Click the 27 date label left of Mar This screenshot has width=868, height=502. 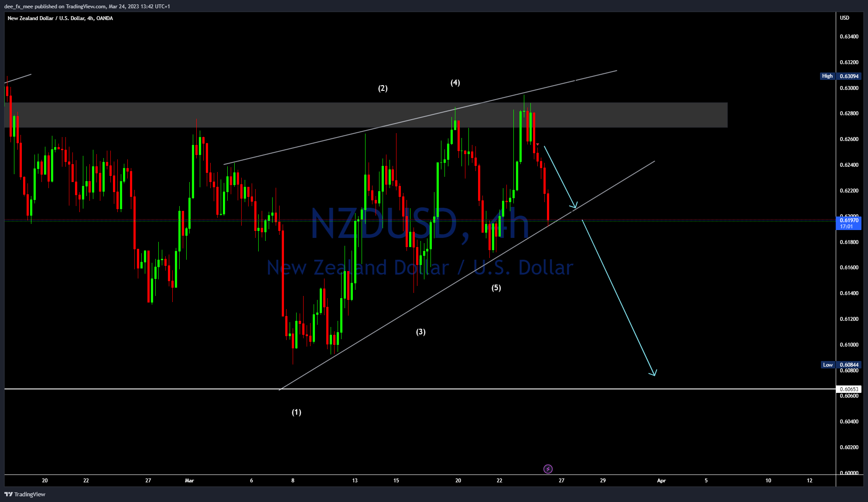tap(148, 481)
